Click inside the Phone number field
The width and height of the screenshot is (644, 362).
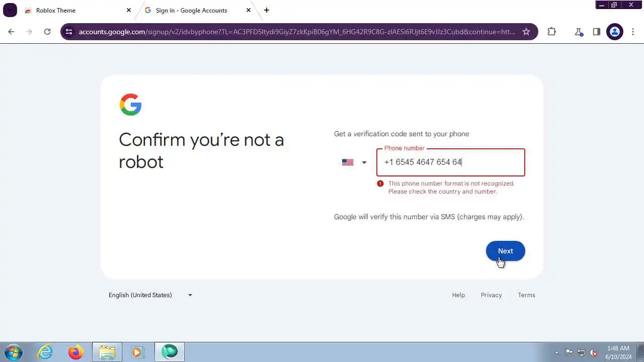451,162
